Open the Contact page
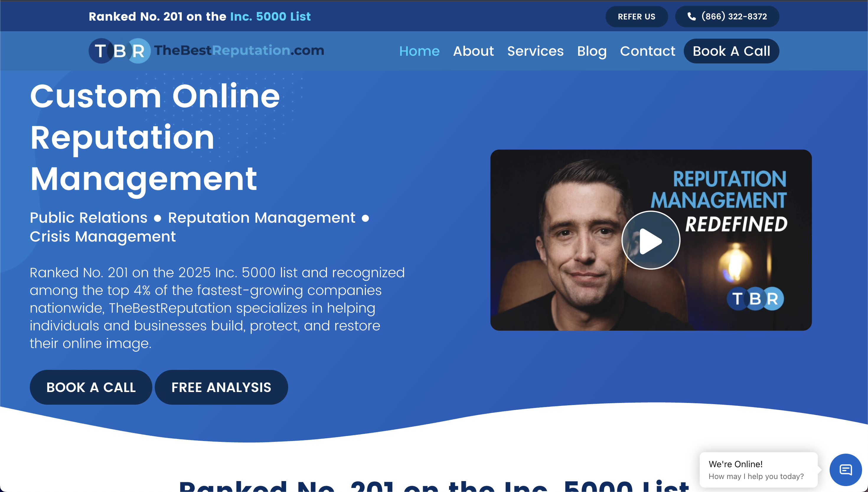 [x=647, y=51]
